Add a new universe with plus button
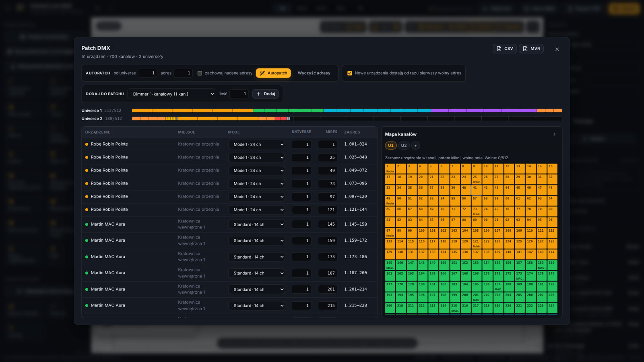The width and height of the screenshot is (644, 362). click(415, 146)
